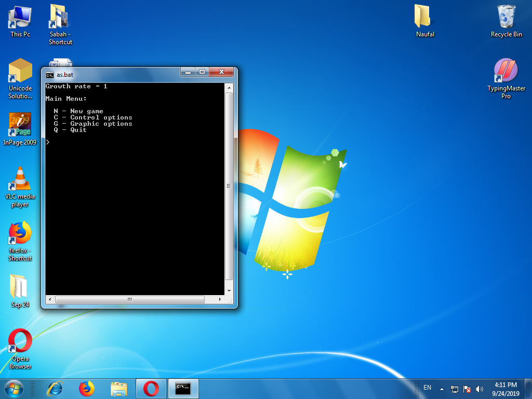Select the Recycle Bin icon

506,21
